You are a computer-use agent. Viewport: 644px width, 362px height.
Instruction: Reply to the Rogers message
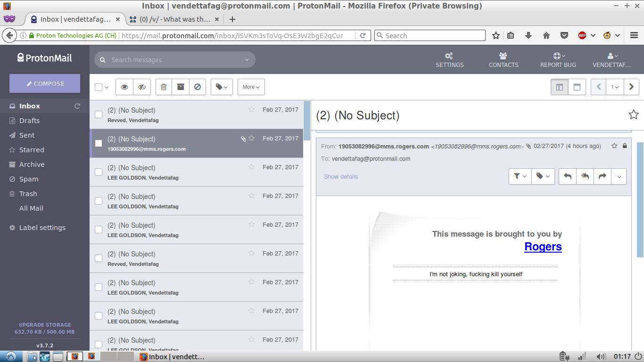tap(568, 176)
